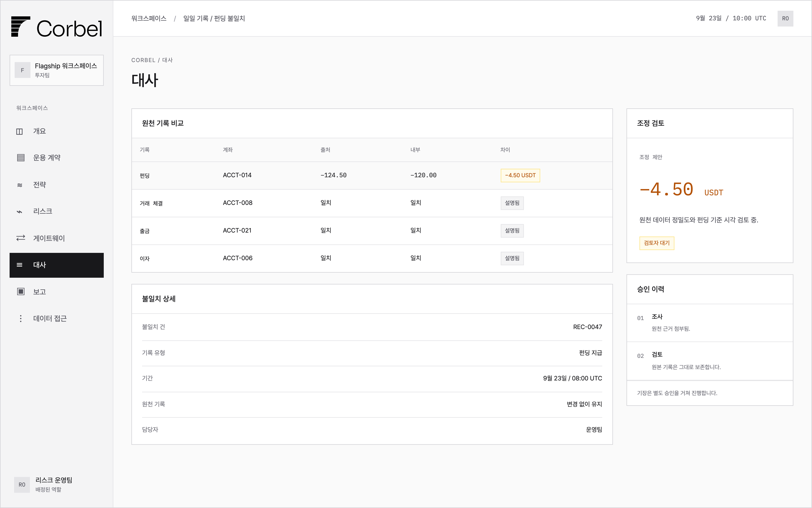Select the 출금 row label
The width and height of the screenshot is (812, 508).
(145, 231)
